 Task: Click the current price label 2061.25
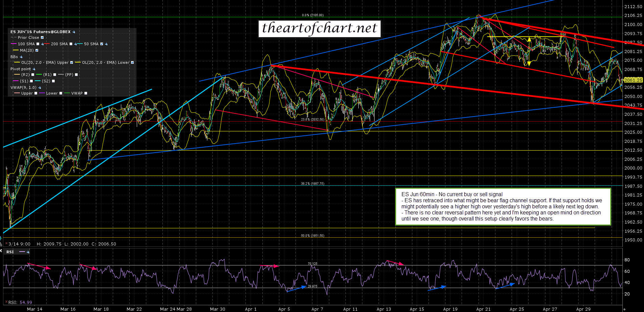click(x=633, y=80)
